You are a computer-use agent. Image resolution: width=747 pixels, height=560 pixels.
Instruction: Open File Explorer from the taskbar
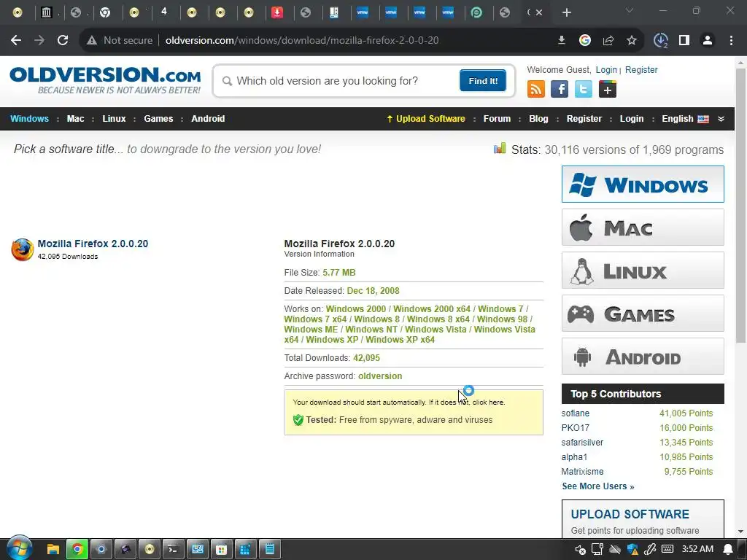(53, 550)
